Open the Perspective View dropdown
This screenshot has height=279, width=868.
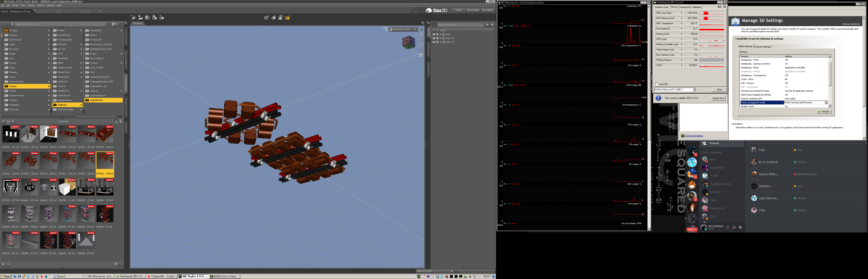tap(403, 29)
